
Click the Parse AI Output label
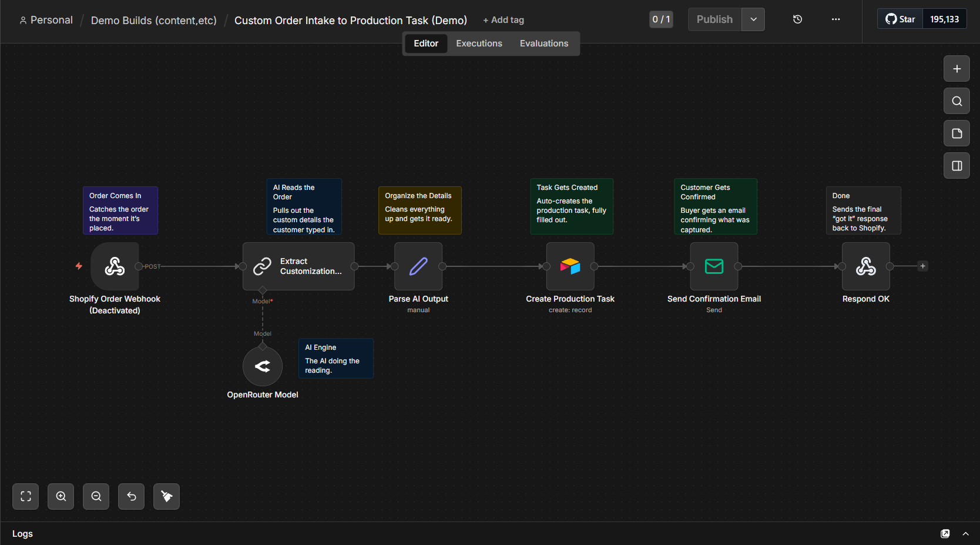pos(418,299)
